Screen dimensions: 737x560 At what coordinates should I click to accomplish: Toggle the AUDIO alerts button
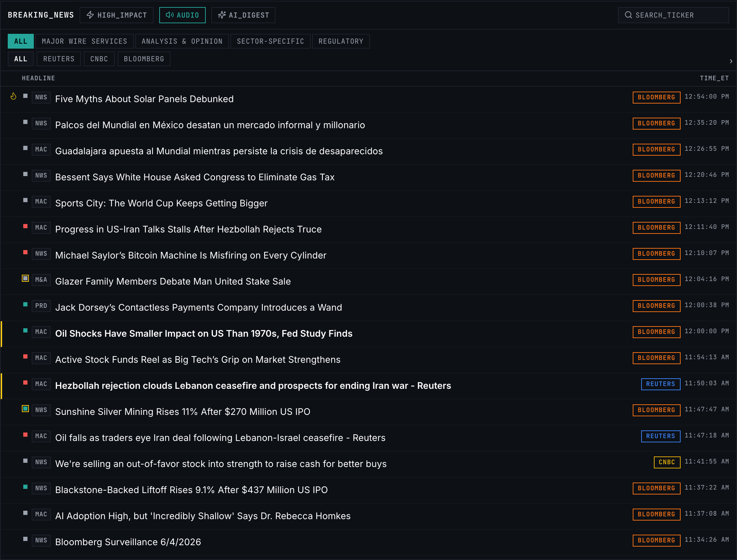[x=182, y=15]
